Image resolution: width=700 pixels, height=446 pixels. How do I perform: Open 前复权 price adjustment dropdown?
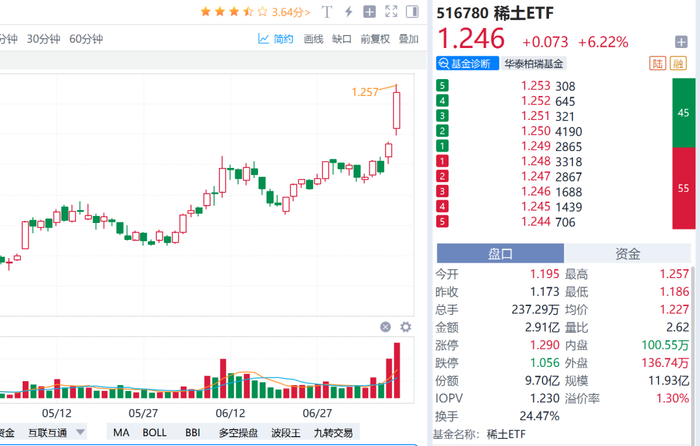[x=374, y=39]
